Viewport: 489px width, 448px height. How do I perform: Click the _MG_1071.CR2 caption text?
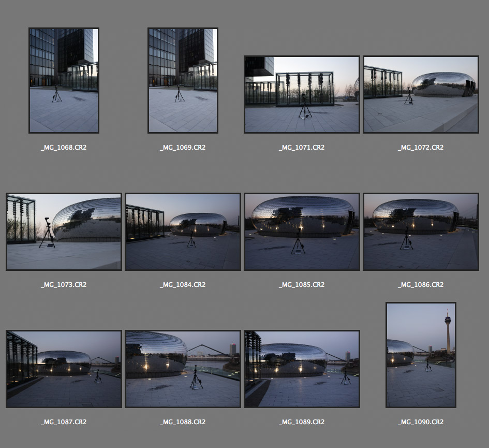pos(302,148)
